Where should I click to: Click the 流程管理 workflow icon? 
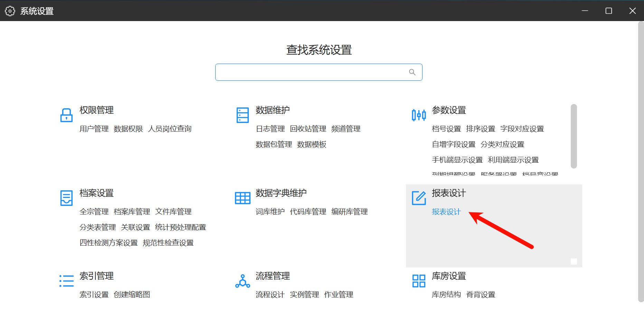[x=243, y=281]
